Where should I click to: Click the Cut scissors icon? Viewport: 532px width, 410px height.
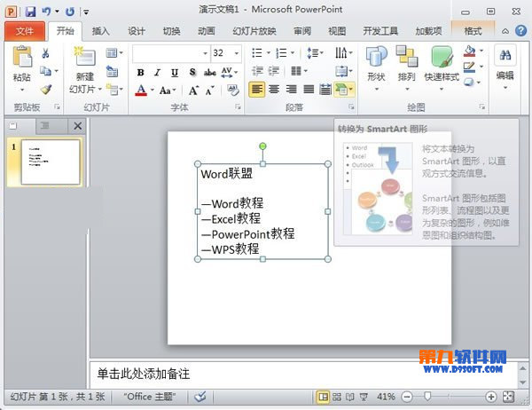[x=46, y=53]
